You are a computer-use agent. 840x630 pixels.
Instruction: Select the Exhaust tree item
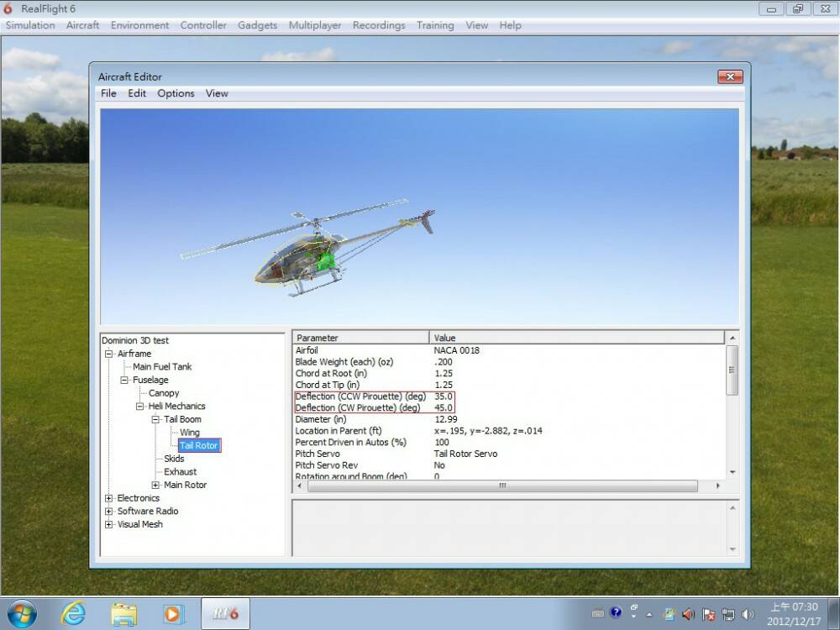coord(180,471)
